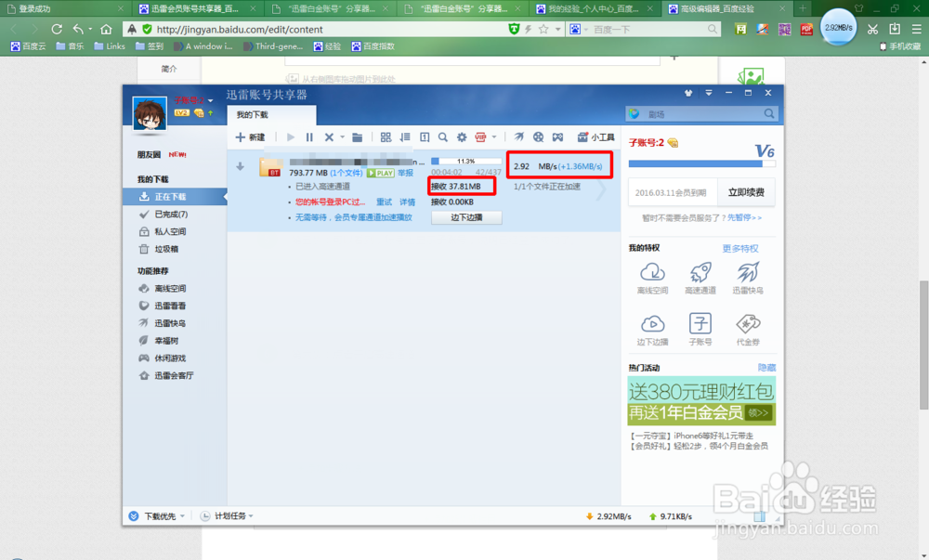This screenshot has width=929, height=560.
Task: Click the 重试 link
Action: coord(384,202)
